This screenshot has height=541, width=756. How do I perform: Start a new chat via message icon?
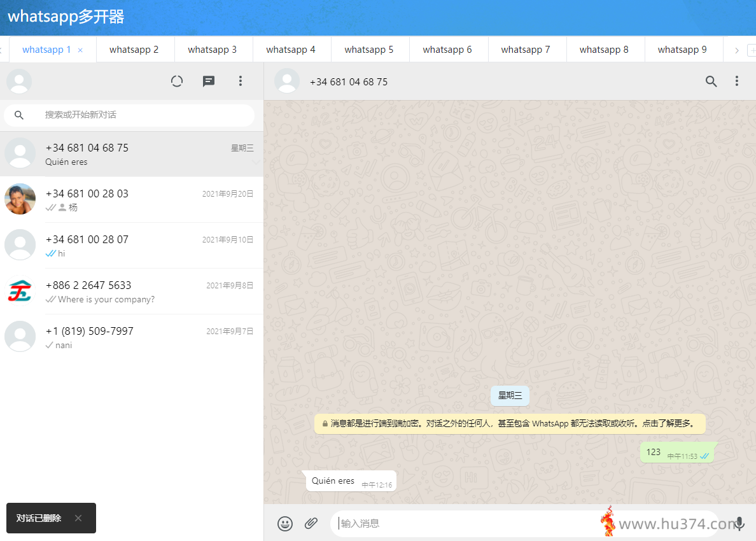(x=208, y=81)
